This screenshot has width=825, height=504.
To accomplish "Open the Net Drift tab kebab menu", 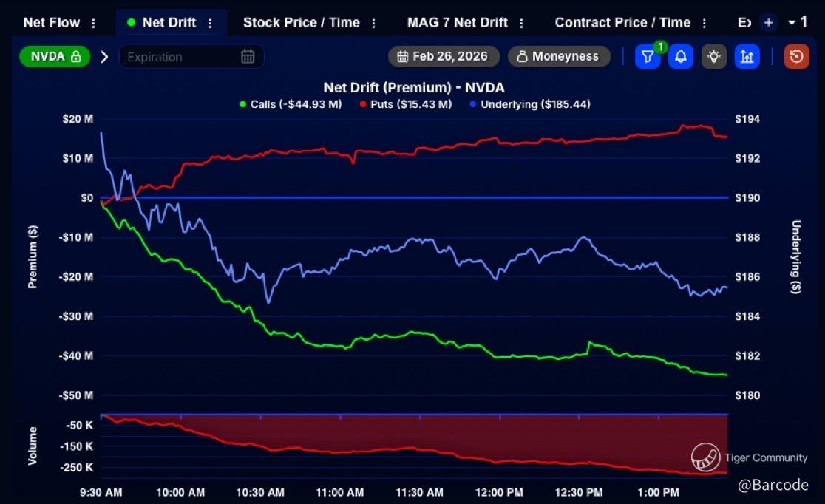I will [x=210, y=23].
